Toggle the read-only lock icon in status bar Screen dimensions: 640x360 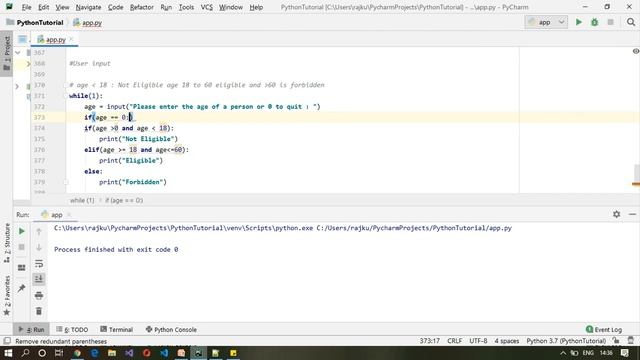tap(616, 341)
